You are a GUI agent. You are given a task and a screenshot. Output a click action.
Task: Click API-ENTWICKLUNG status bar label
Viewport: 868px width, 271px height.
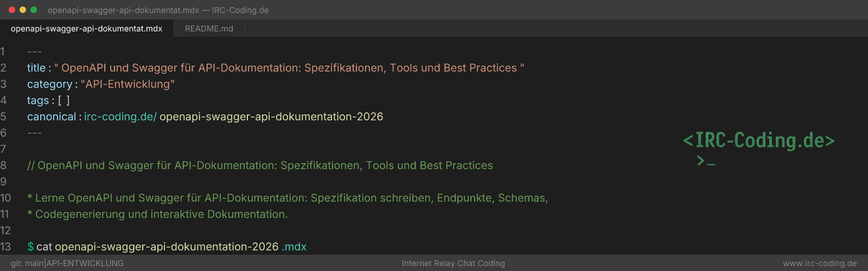(85, 263)
